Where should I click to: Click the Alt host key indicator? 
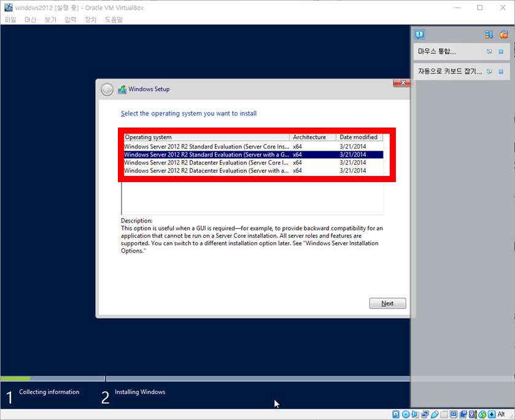click(501, 414)
